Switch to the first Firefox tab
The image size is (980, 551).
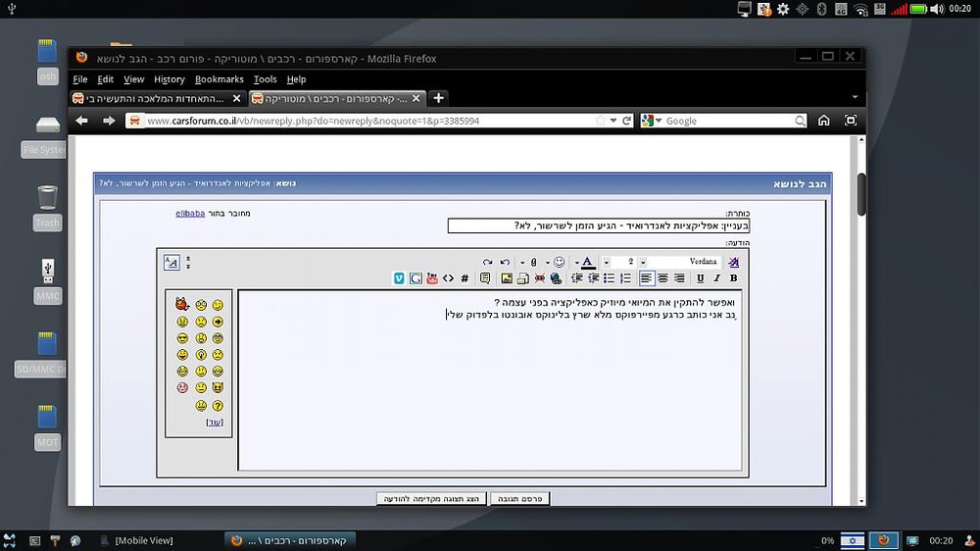[x=157, y=98]
